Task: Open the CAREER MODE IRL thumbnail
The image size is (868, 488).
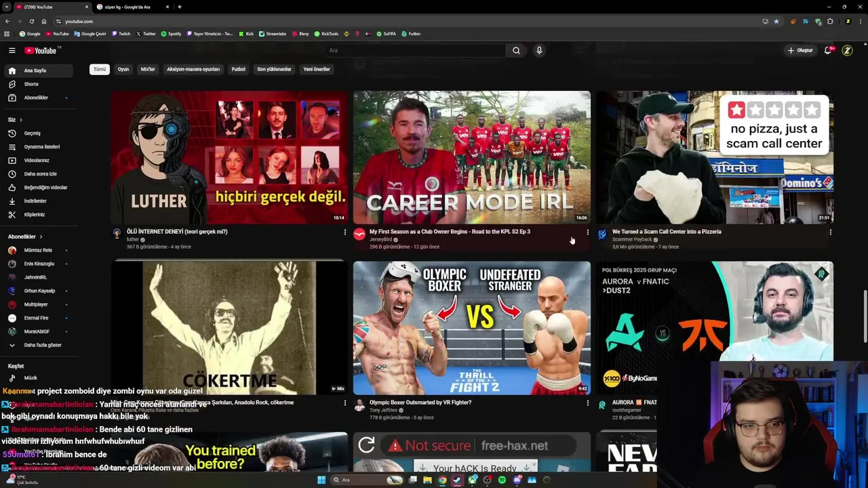Action: pyautogui.click(x=472, y=157)
